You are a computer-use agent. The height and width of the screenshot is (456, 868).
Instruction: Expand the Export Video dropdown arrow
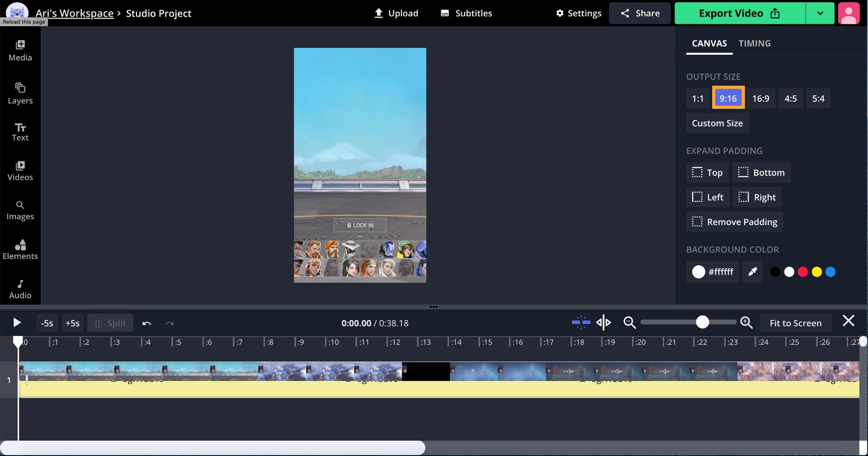click(x=820, y=13)
